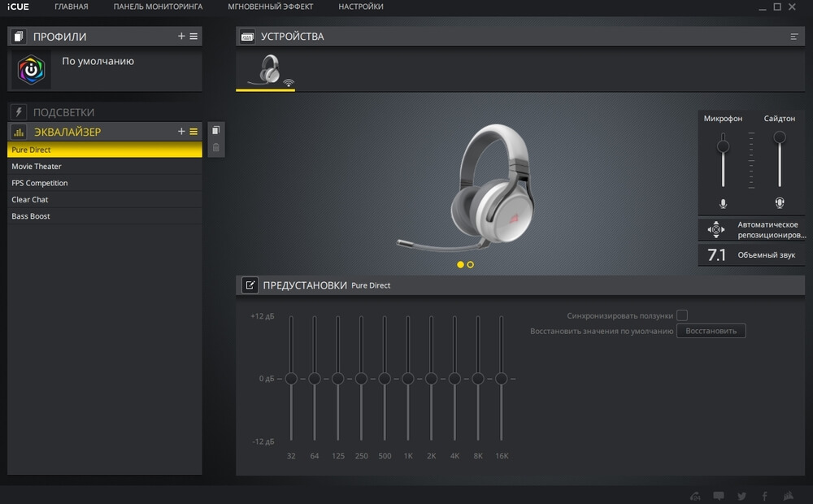
Task: Click the large headset image
Action: click(x=467, y=187)
